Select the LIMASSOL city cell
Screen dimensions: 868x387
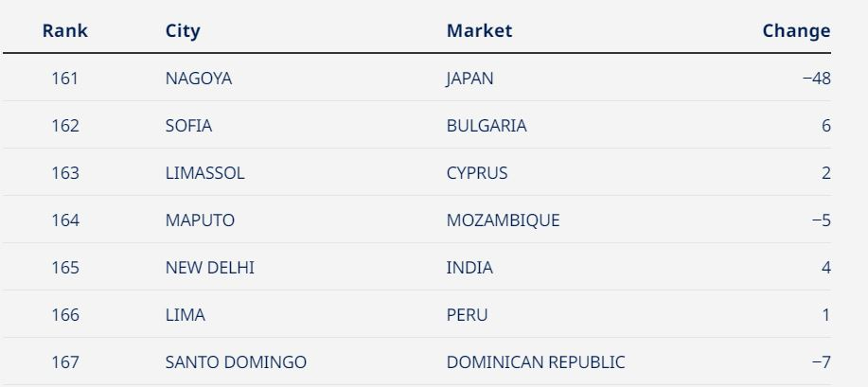tap(204, 173)
